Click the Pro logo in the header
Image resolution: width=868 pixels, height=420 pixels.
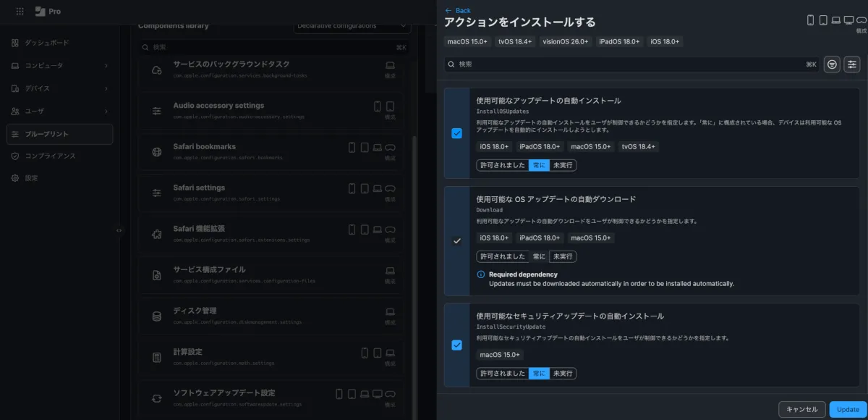pos(48,12)
